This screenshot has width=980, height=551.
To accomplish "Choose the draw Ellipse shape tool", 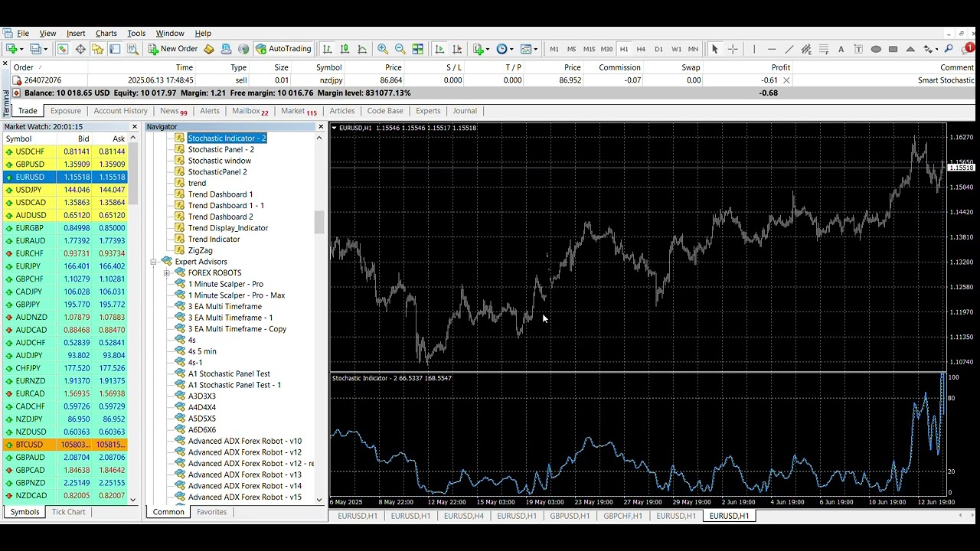I will tap(876, 49).
